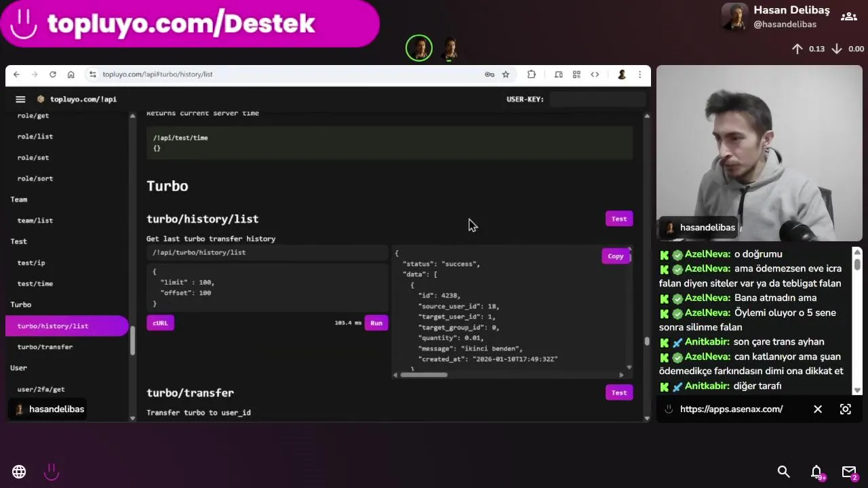Open the group members icon at top right

click(848, 16)
